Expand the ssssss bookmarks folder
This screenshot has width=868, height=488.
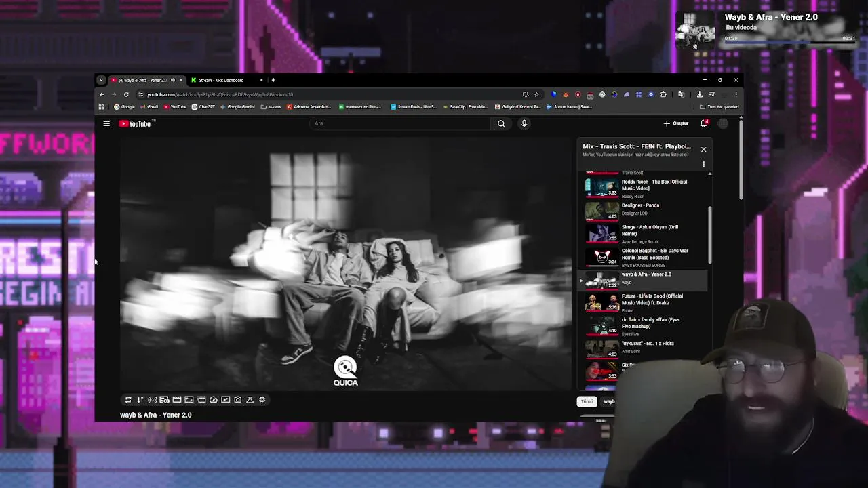click(x=271, y=107)
